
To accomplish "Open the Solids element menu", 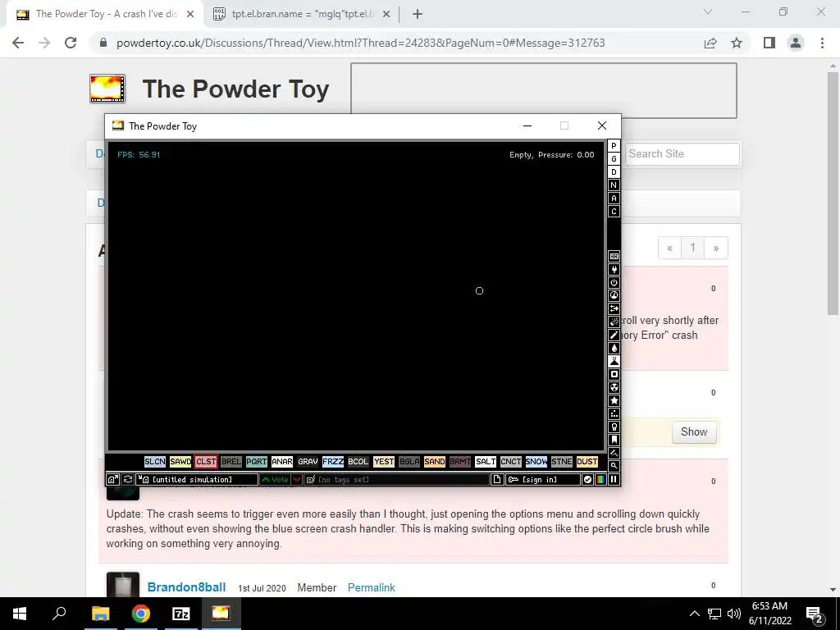I will (614, 374).
